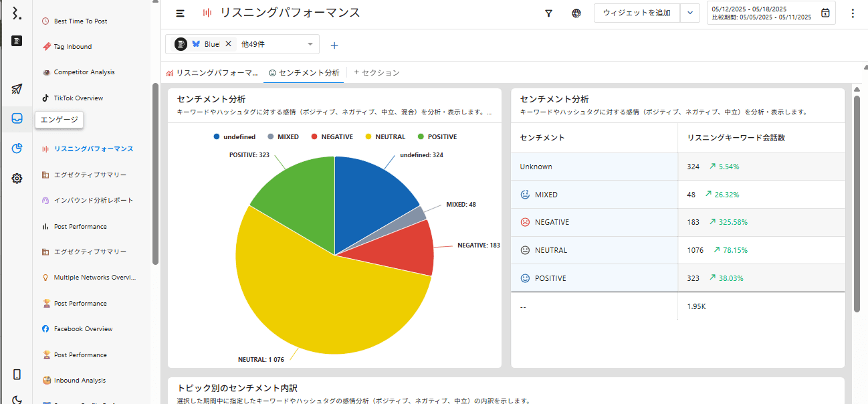Click the three-dot more options icon
Image resolution: width=868 pixels, height=404 pixels.
[x=852, y=13]
